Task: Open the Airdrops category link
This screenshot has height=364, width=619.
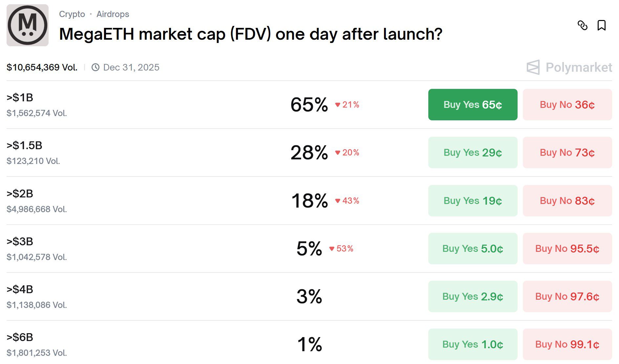Action: (113, 14)
